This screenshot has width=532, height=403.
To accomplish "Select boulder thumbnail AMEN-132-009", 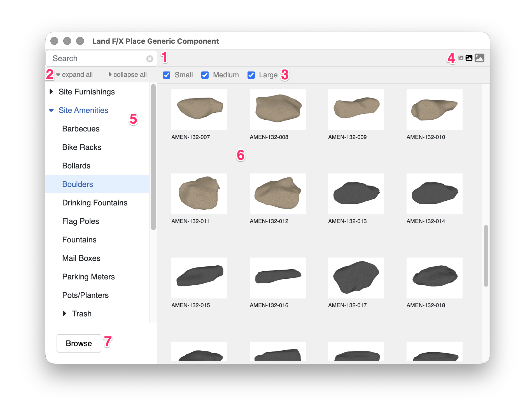I will [356, 110].
